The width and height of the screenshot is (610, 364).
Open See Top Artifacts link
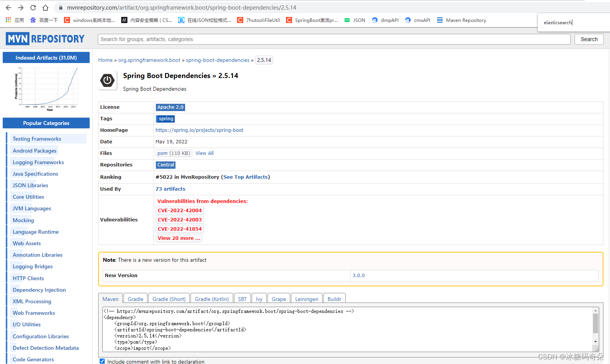[x=246, y=177]
